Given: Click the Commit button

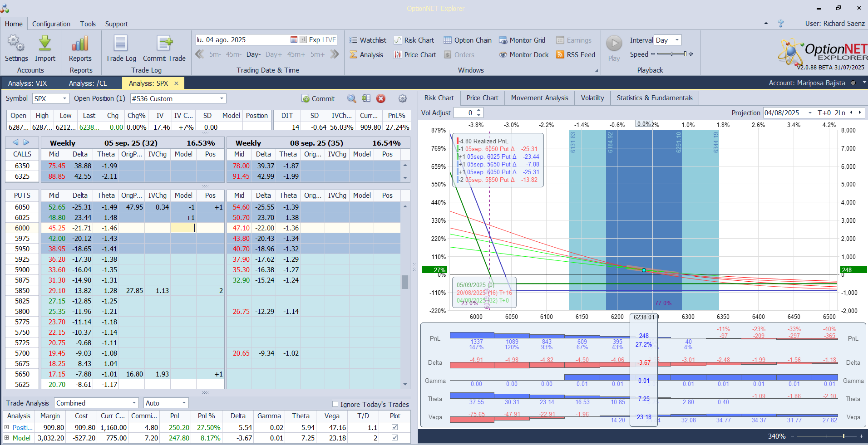Looking at the screenshot, I should pos(318,98).
